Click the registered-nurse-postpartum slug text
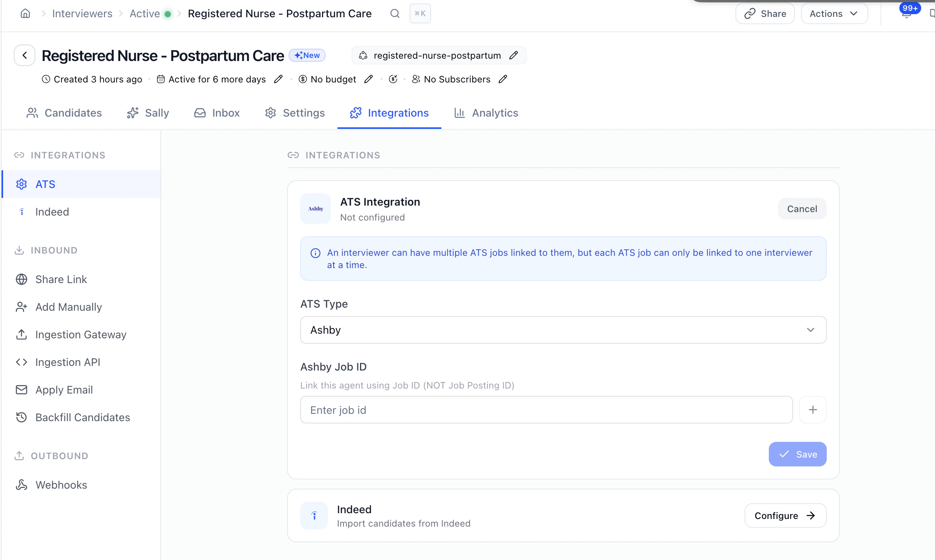This screenshot has width=935, height=560. (437, 55)
